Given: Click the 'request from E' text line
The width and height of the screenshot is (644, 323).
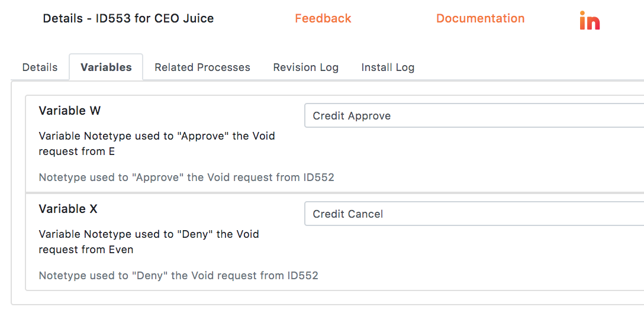Looking at the screenshot, I should (77, 151).
